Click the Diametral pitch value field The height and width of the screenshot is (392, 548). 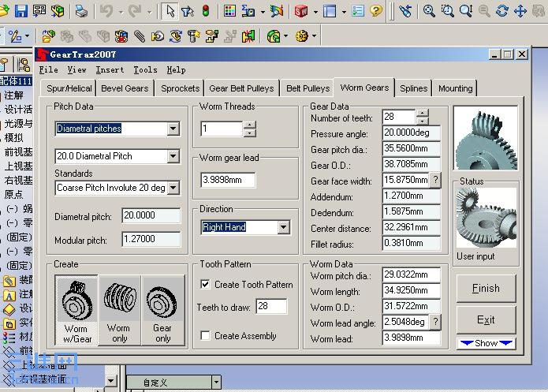151,215
